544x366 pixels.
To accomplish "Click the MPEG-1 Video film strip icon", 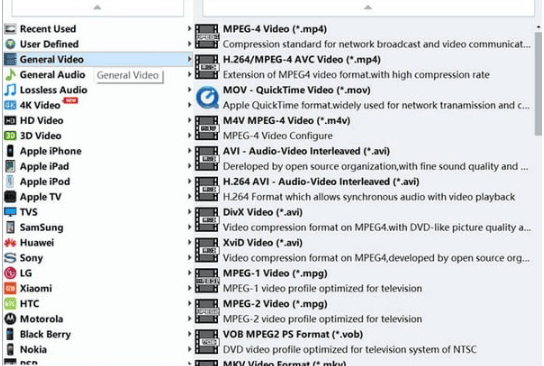I will click(x=207, y=280).
